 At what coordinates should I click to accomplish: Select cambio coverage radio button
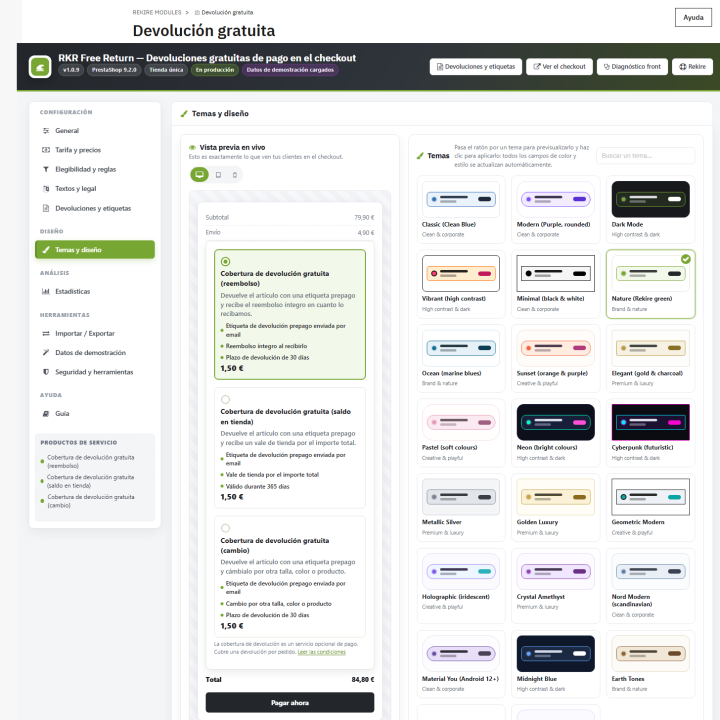pyautogui.click(x=225, y=528)
